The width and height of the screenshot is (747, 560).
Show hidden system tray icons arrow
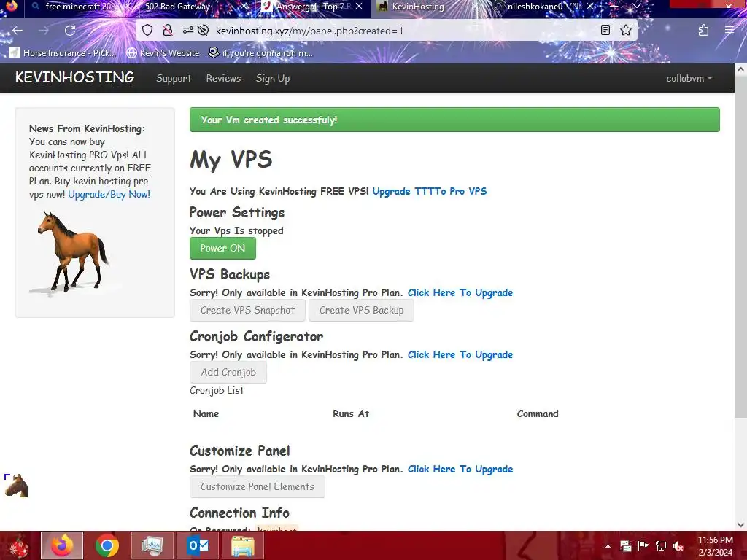[x=608, y=546]
